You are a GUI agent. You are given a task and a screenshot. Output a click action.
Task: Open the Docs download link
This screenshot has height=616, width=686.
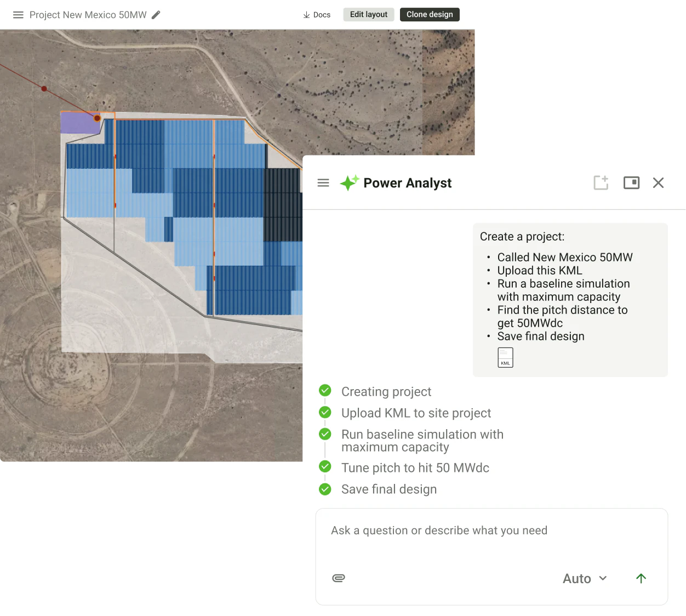pos(317,15)
